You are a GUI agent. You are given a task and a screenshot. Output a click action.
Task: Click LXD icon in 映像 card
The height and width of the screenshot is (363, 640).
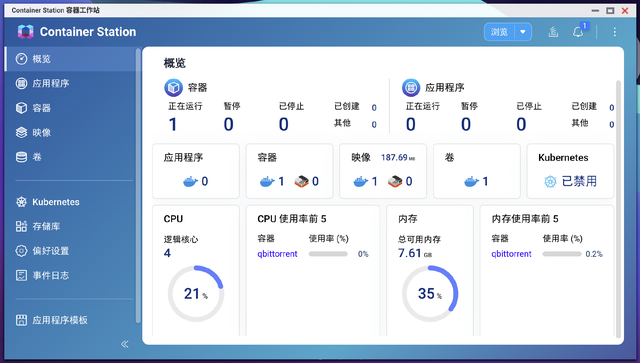[x=395, y=181]
